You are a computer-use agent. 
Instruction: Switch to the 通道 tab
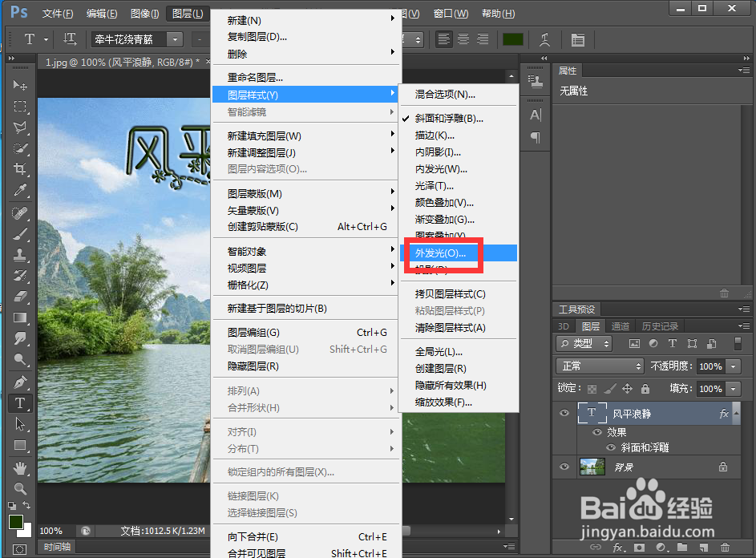click(x=620, y=325)
